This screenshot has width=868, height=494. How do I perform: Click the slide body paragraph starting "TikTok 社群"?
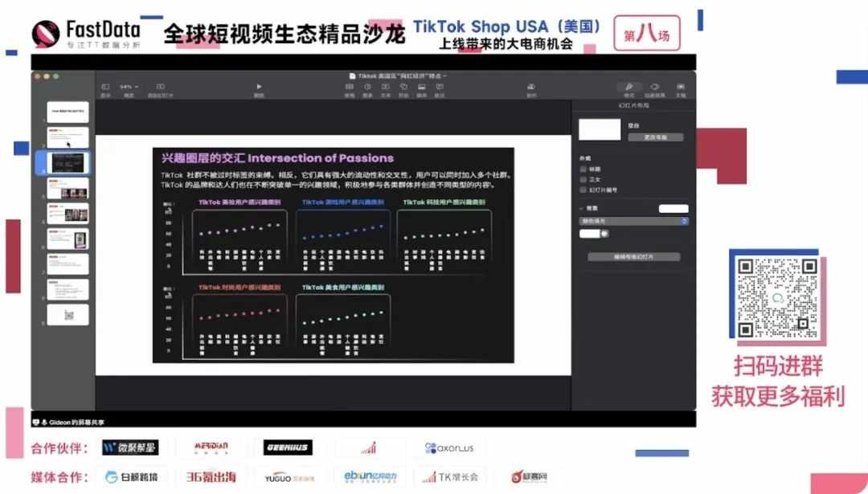335,180
